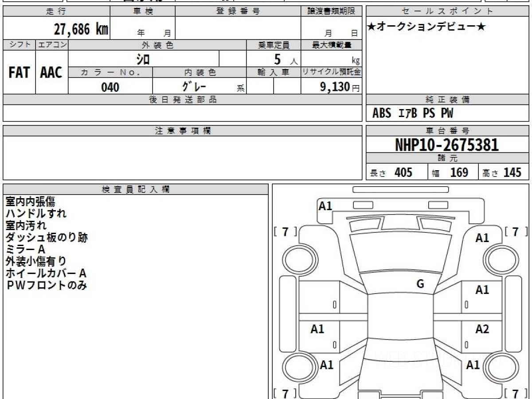Click the シフト header cell

click(x=19, y=45)
